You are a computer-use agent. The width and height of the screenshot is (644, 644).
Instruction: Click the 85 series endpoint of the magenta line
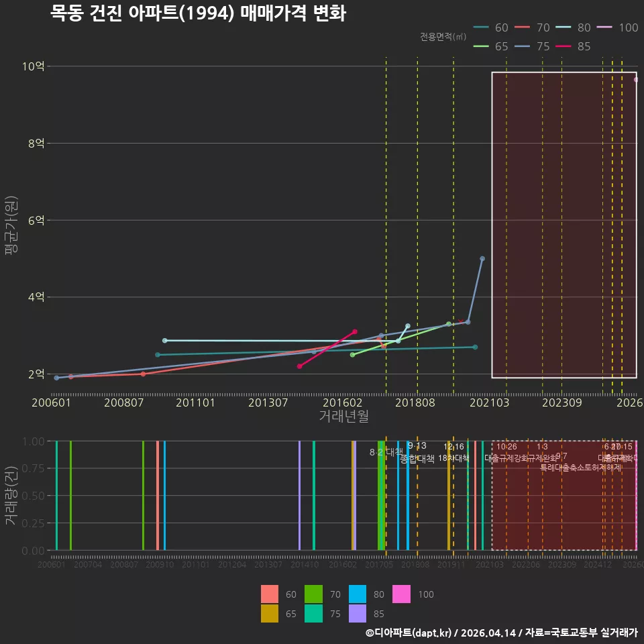tap(355, 331)
